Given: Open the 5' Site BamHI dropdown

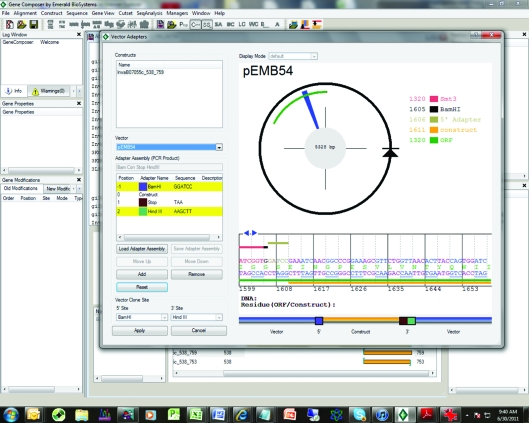Looking at the screenshot, I should click(142, 317).
